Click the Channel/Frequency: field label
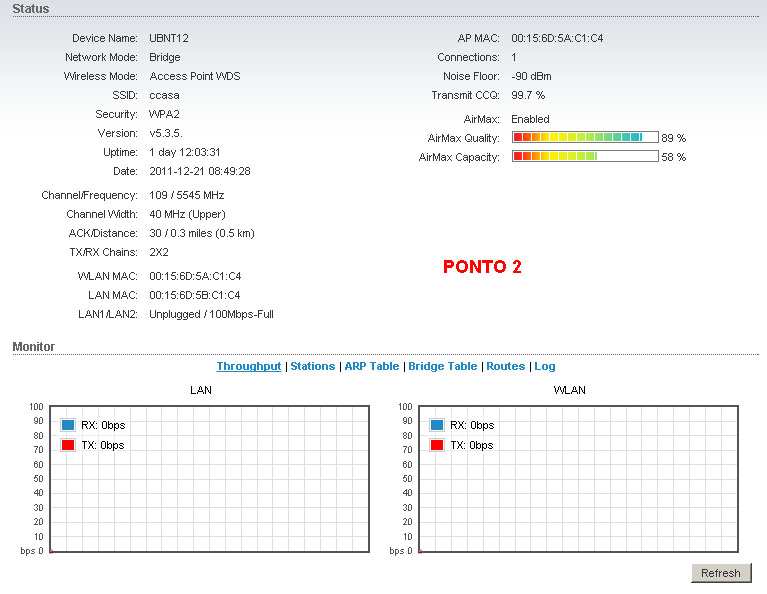Viewport: 767px width, 594px height. point(90,196)
